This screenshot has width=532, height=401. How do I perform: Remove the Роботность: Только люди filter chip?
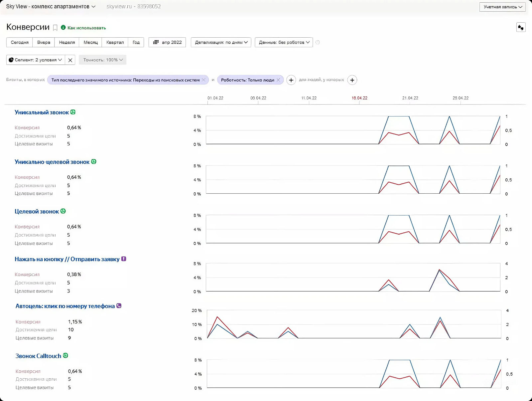(278, 80)
